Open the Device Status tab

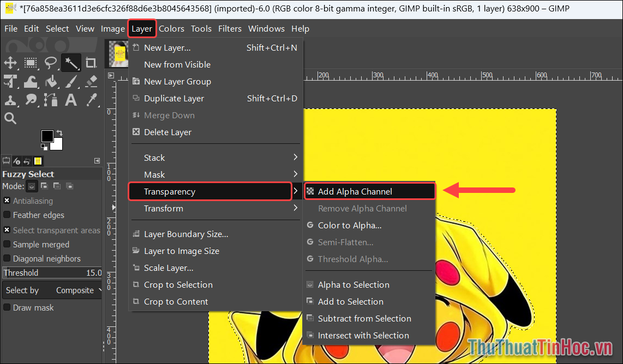(17, 161)
